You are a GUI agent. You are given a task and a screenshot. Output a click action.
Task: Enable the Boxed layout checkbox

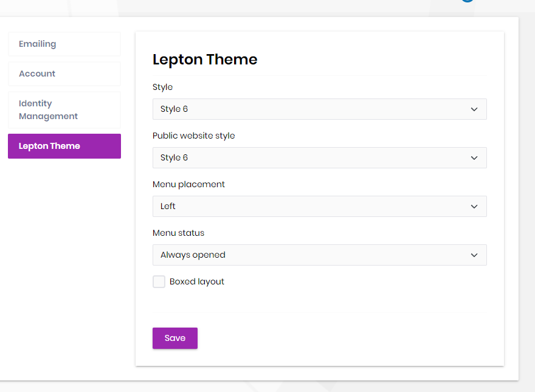[x=159, y=282]
